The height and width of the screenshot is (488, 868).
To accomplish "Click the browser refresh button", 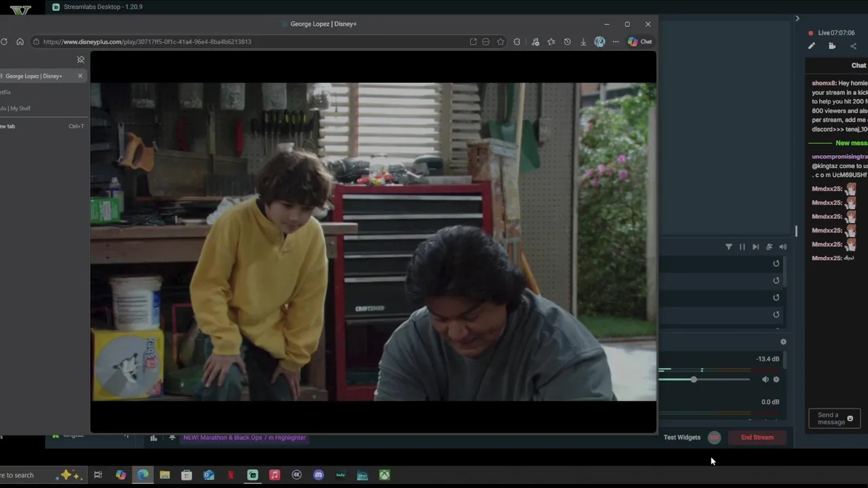I will coord(4,41).
